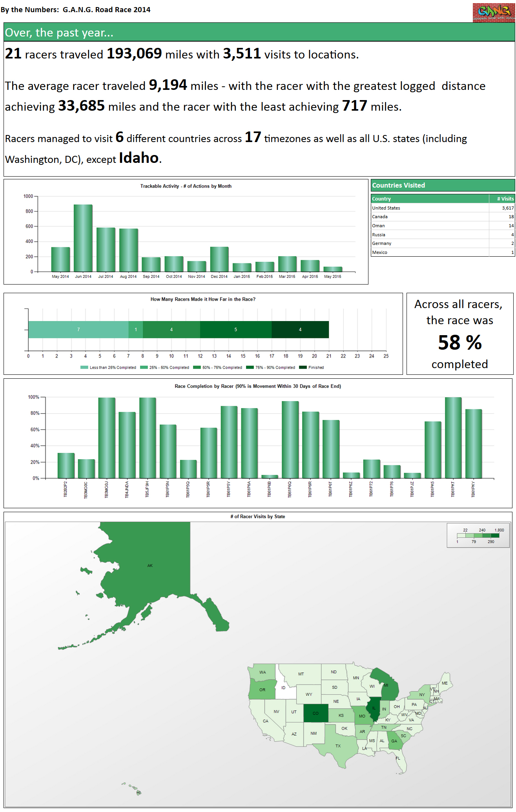The image size is (516, 812).
Task: Click the May 2015 activity bar
Action: pos(333,269)
